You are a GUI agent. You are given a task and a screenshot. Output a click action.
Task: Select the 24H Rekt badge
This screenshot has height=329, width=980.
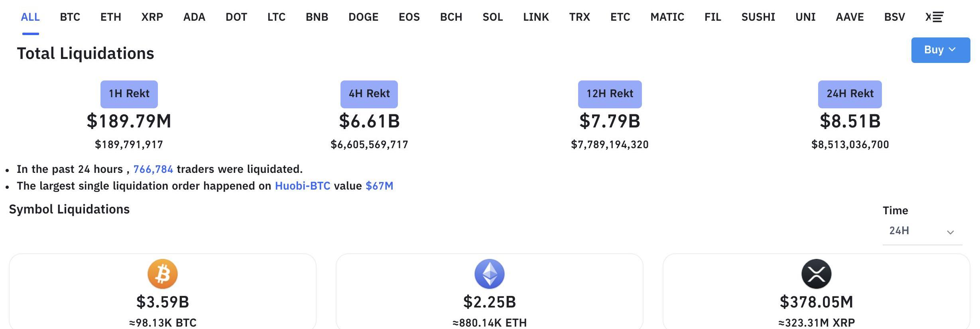[850, 94]
